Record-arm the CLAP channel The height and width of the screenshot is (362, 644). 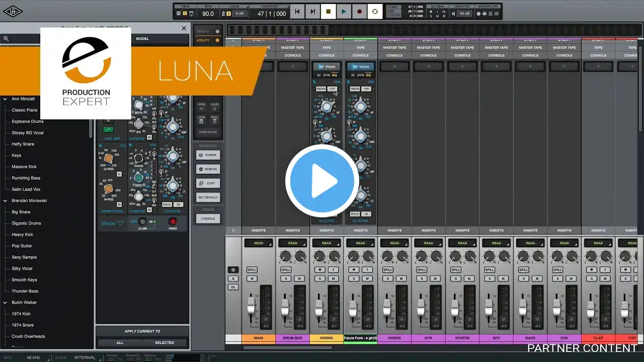pyautogui.click(x=592, y=270)
